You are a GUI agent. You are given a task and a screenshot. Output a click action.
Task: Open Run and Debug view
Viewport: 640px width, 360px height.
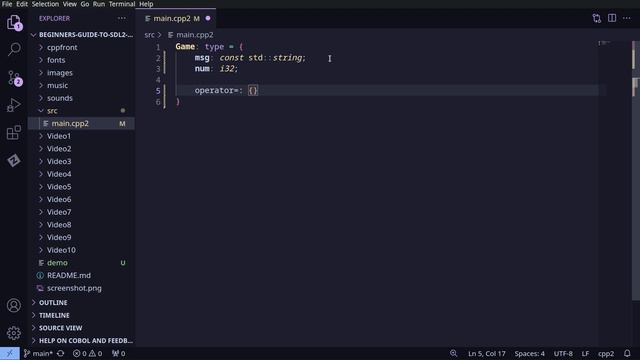pos(14,105)
